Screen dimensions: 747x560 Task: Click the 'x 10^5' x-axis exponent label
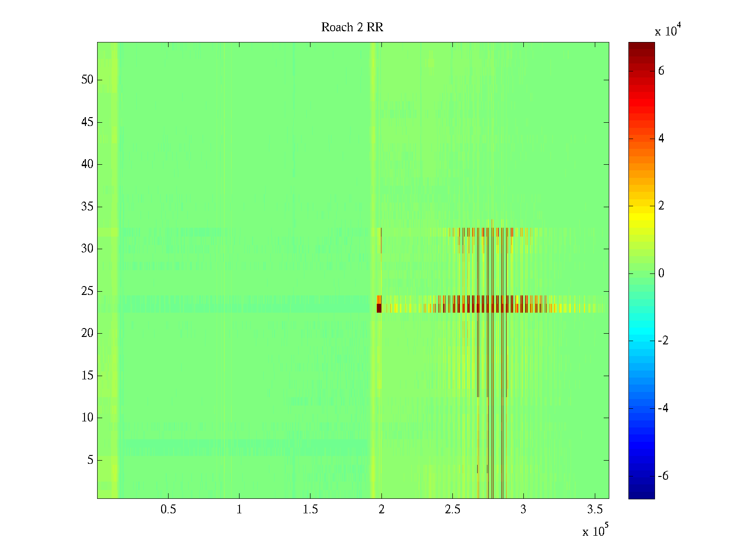click(x=595, y=531)
